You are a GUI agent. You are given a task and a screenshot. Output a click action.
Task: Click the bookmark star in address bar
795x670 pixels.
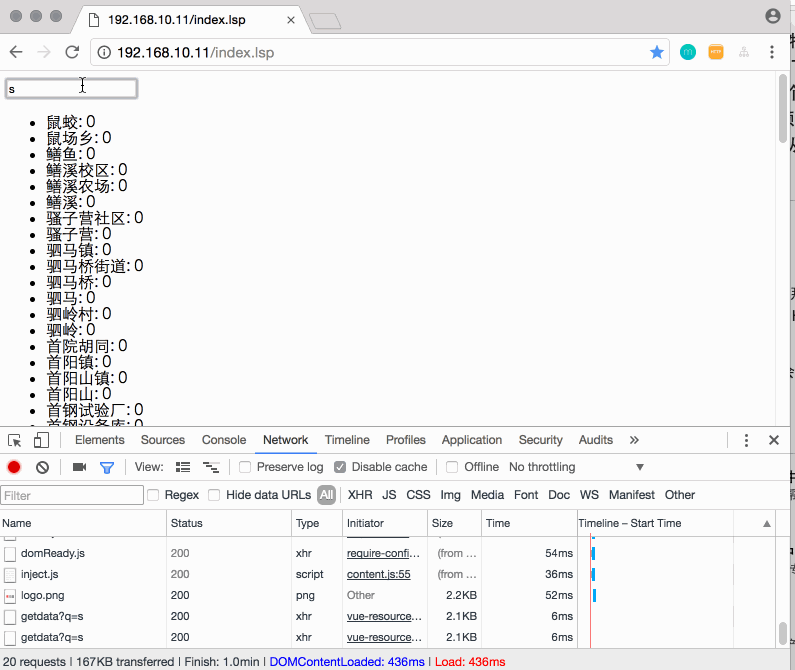(x=657, y=52)
